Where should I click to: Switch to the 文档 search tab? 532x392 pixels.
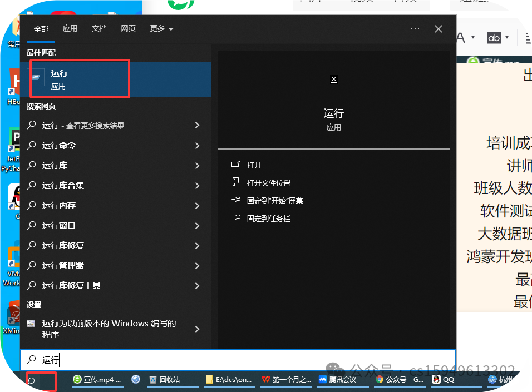(x=99, y=28)
